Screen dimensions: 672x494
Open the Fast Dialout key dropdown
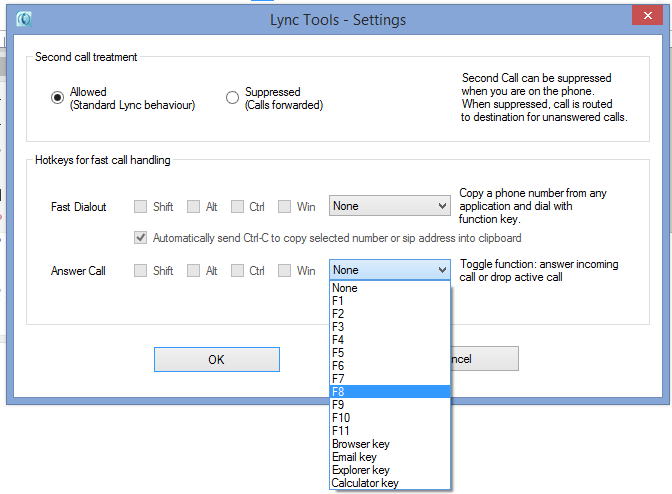[390, 206]
